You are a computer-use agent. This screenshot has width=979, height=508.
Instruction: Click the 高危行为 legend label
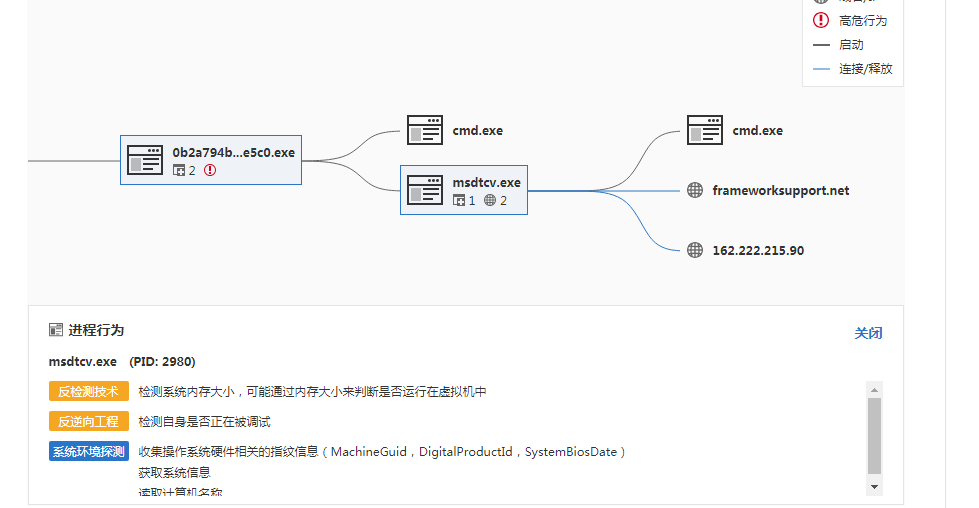pyautogui.click(x=863, y=21)
